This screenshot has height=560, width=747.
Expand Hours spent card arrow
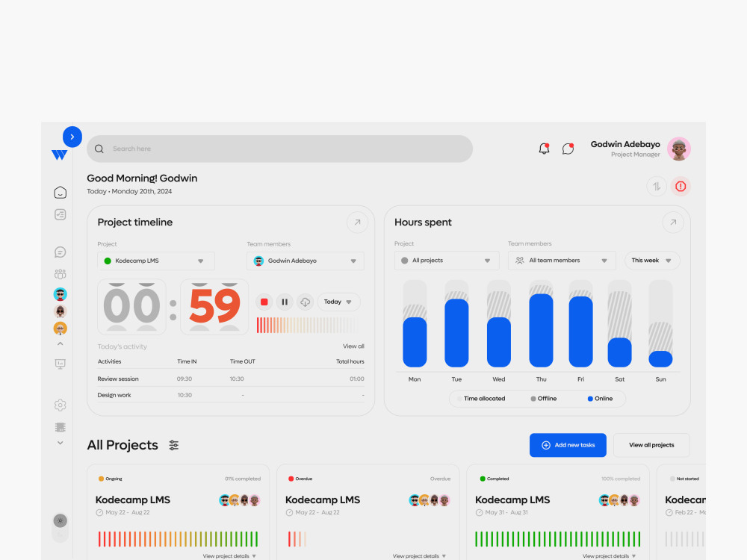point(673,223)
